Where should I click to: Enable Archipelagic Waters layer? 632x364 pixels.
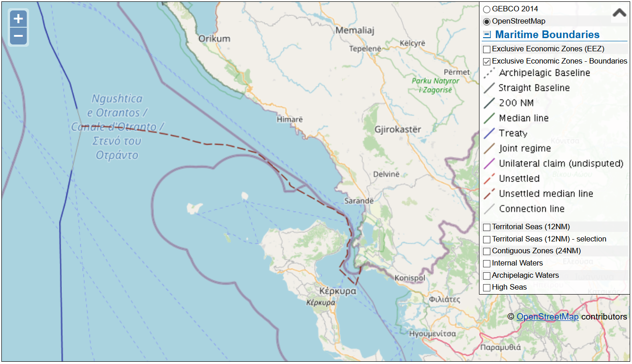click(487, 275)
